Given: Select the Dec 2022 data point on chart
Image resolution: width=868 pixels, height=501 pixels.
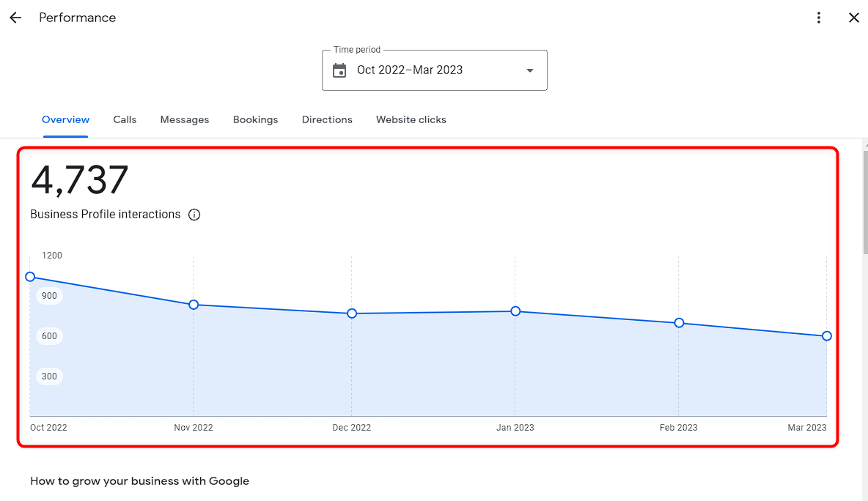Looking at the screenshot, I should pos(353,313).
